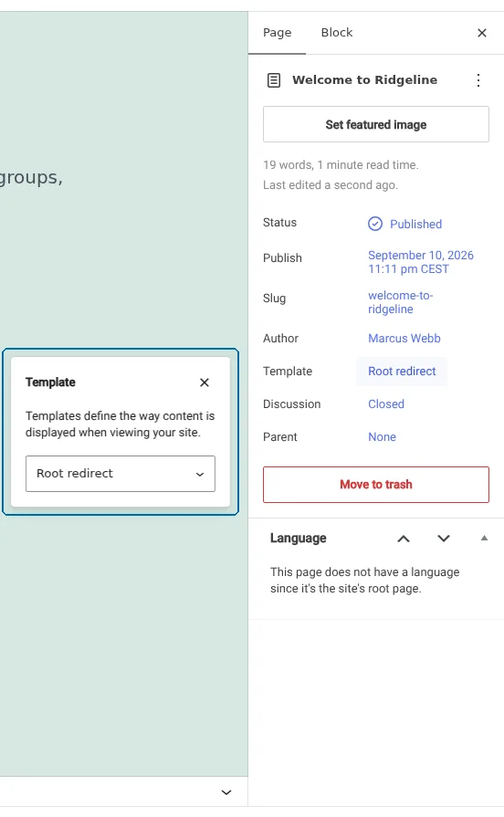
Task: Click the Welcome to Ridgeline title
Action: 365,80
